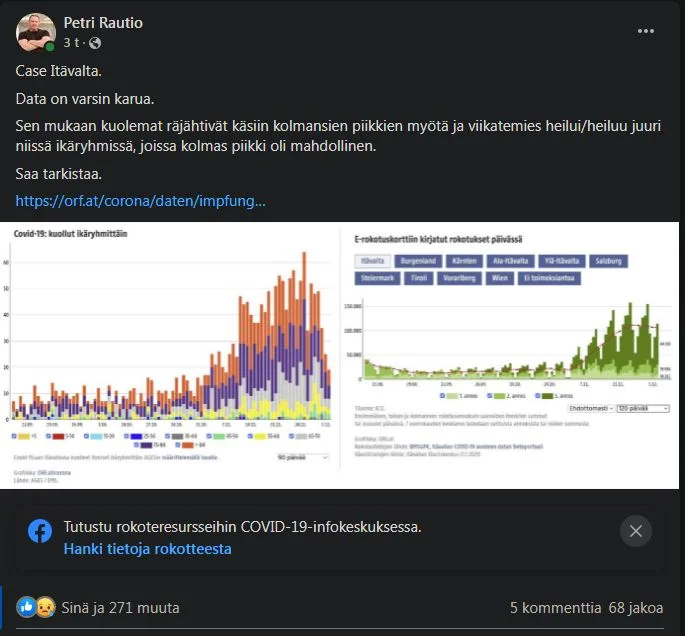
Task: Select the Ylä-Itävalta tab
Action: 561,261
